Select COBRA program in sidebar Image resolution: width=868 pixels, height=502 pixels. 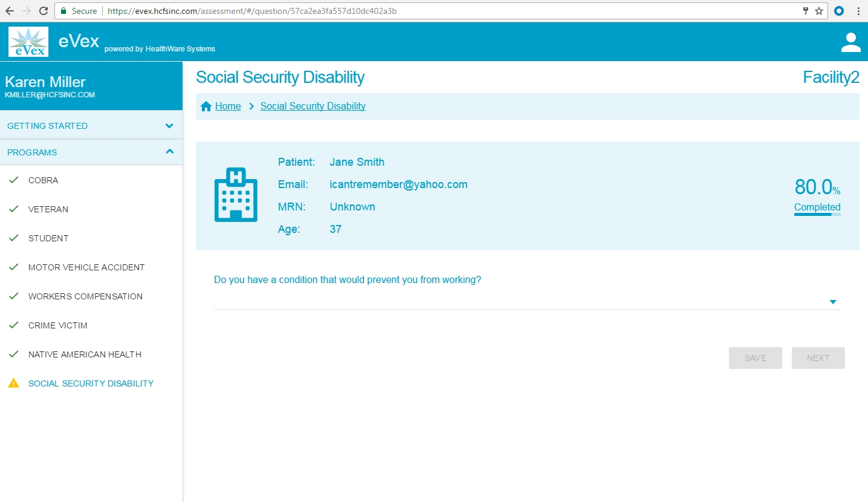pyautogui.click(x=44, y=180)
